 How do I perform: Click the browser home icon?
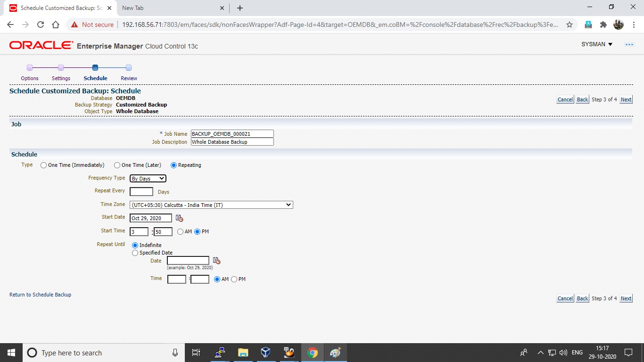pyautogui.click(x=55, y=25)
